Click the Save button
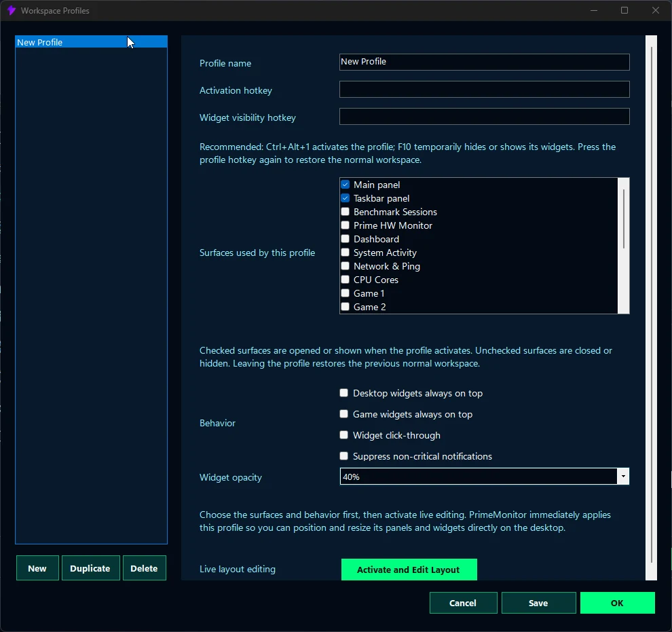 [x=539, y=603]
